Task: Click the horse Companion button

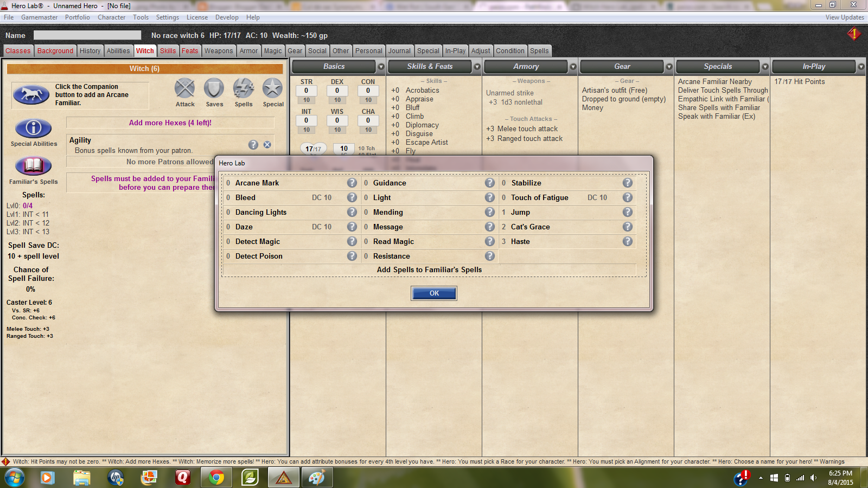Action: coord(31,95)
